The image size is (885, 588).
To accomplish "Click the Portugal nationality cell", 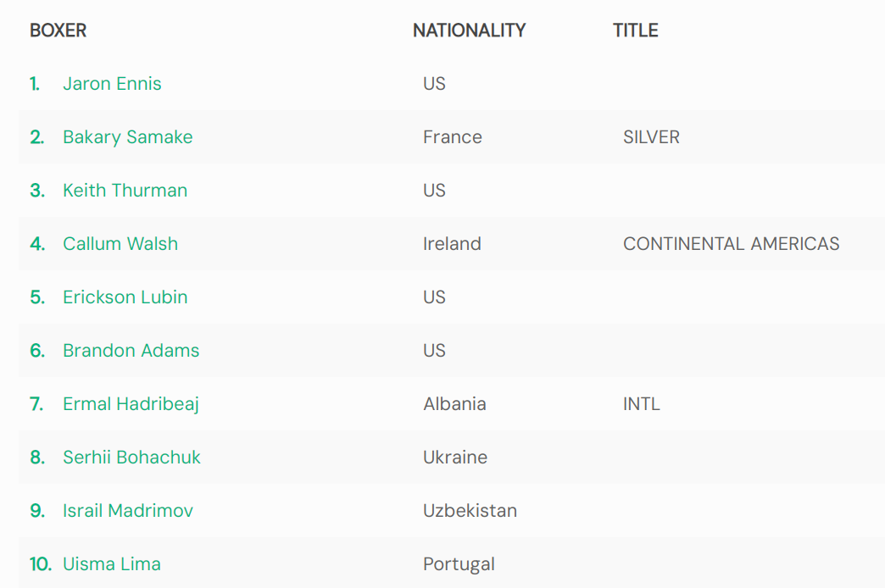I will 459,564.
